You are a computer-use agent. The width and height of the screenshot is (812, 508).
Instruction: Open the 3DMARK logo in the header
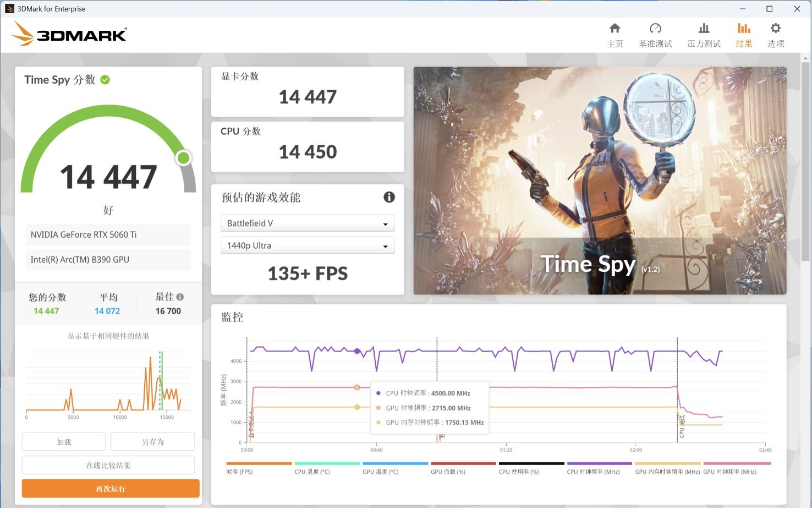tap(68, 33)
